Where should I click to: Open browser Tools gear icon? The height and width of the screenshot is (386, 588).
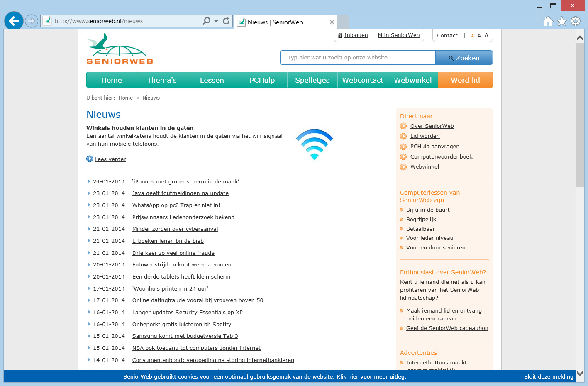[576, 21]
